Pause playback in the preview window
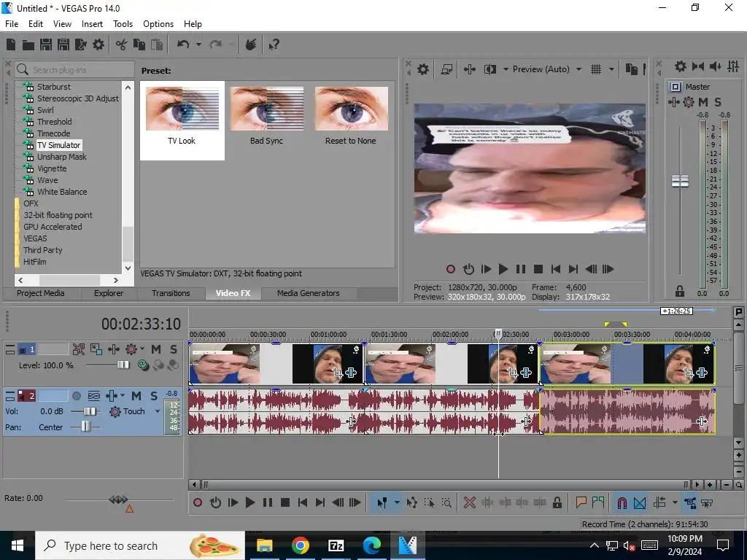Screen dimensions: 747x560 click(x=521, y=269)
